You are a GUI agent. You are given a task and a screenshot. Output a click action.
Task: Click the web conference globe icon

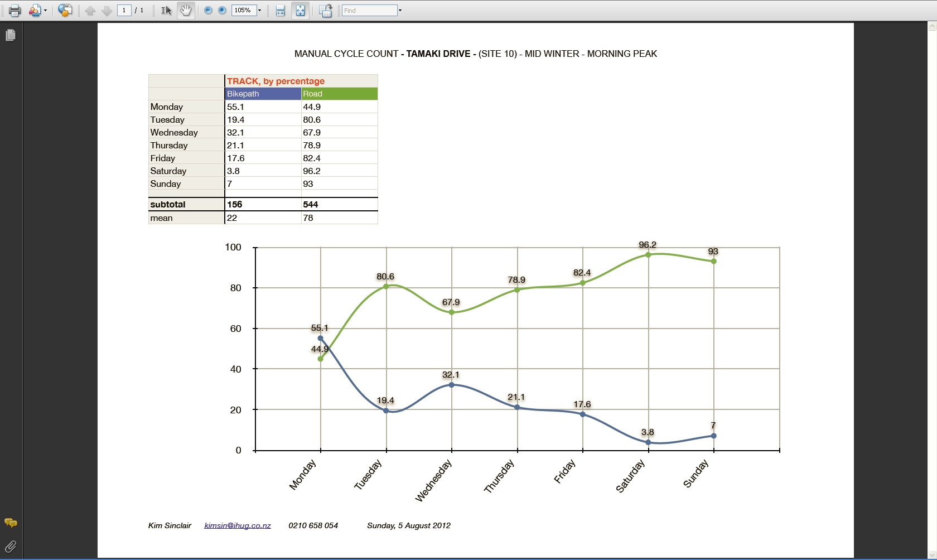[65, 11]
